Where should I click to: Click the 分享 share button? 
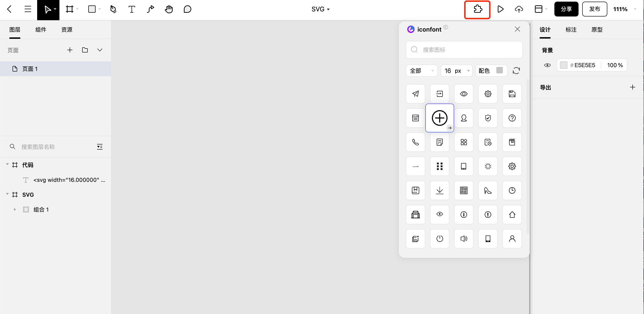tap(566, 9)
